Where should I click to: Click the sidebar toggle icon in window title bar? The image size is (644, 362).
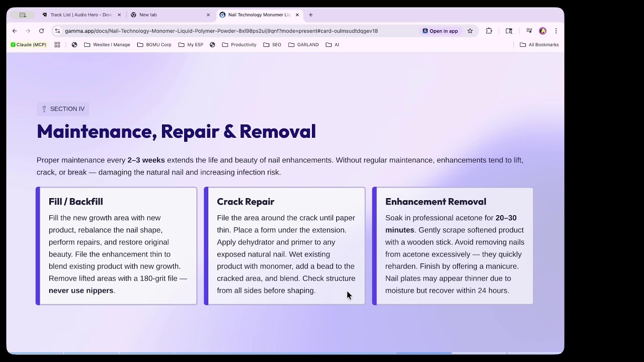coord(23,15)
